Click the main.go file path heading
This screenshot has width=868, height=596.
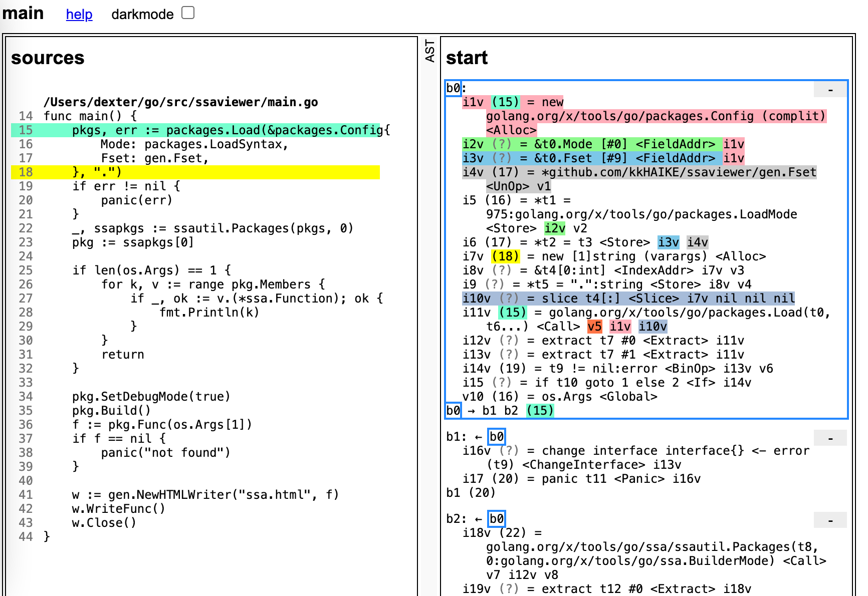(x=180, y=102)
